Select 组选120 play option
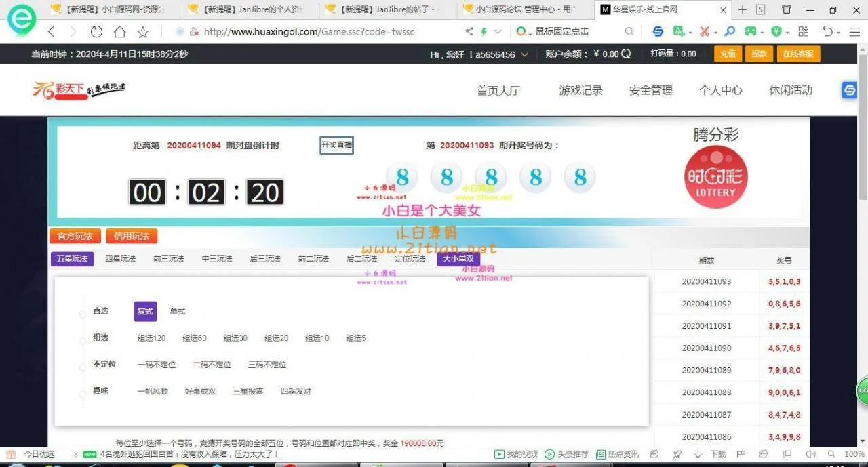Image resolution: width=868 pixels, height=467 pixels. [151, 338]
